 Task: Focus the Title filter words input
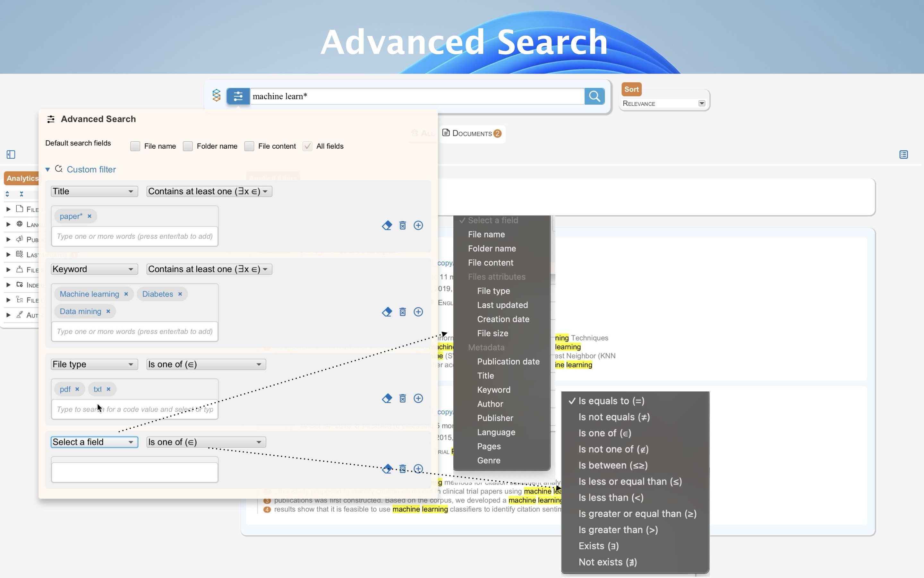click(135, 236)
